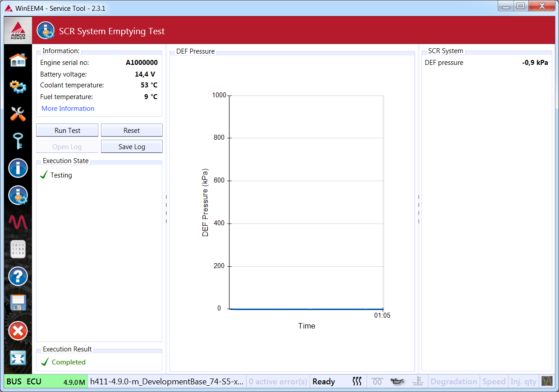Open the More Information link

tap(68, 109)
